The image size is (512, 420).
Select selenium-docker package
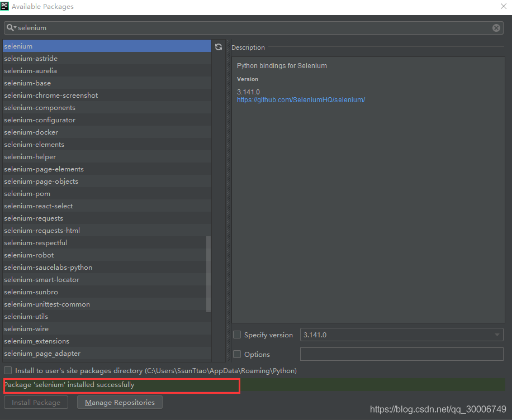tap(107, 132)
